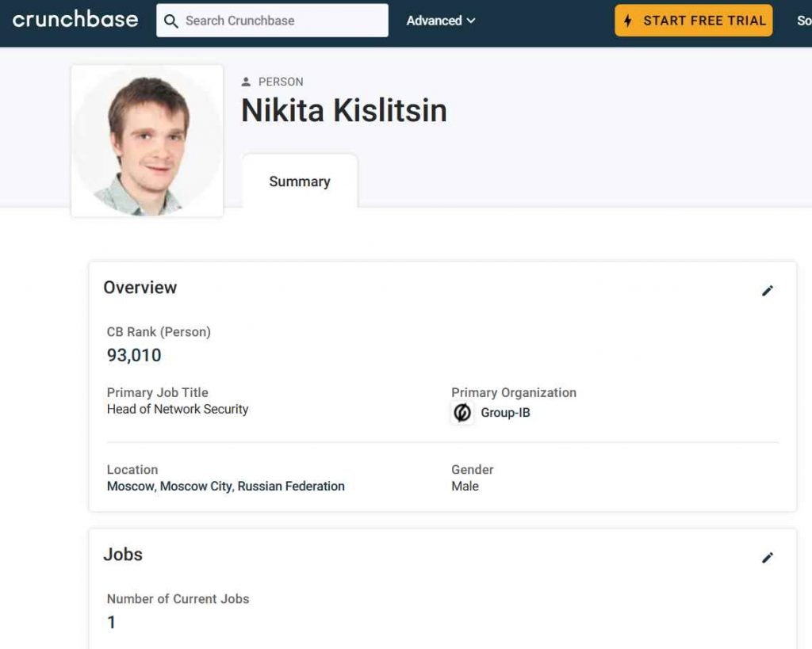
Task: Click 'Head of Network Security' text
Action: click(x=178, y=410)
